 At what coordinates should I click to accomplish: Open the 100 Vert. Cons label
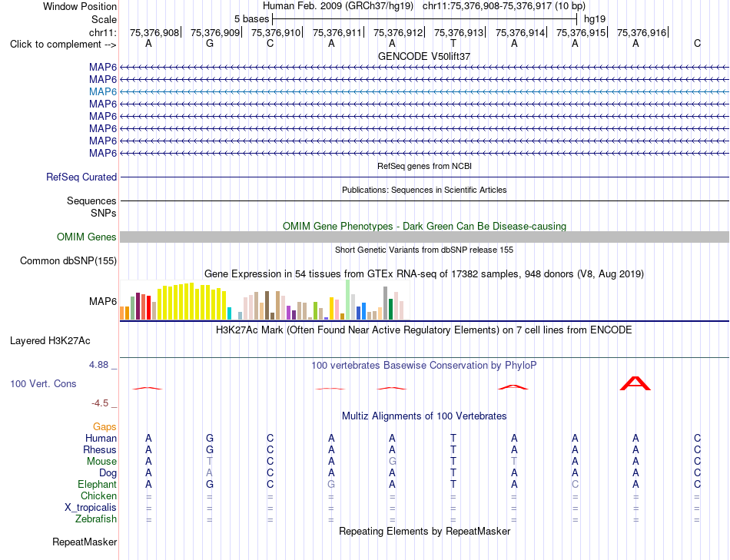pyautogui.click(x=43, y=383)
